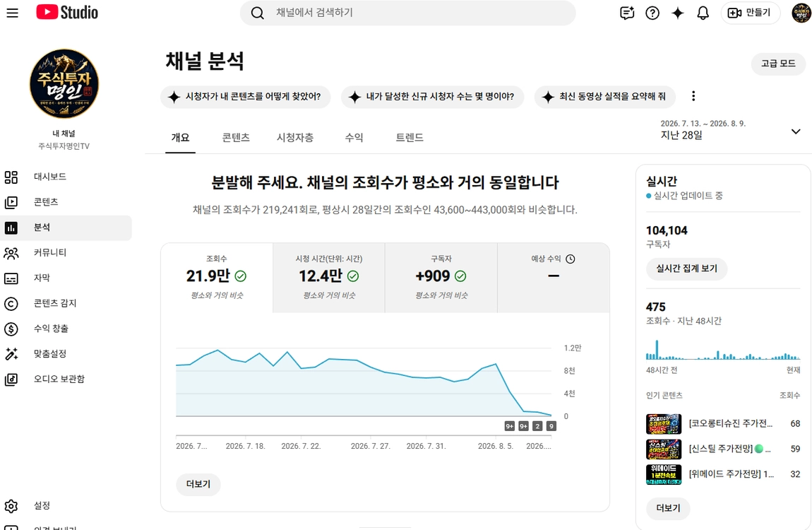Screen dimensions: 812x530
Task: Open the hamburger navigation menu
Action: 12,13
